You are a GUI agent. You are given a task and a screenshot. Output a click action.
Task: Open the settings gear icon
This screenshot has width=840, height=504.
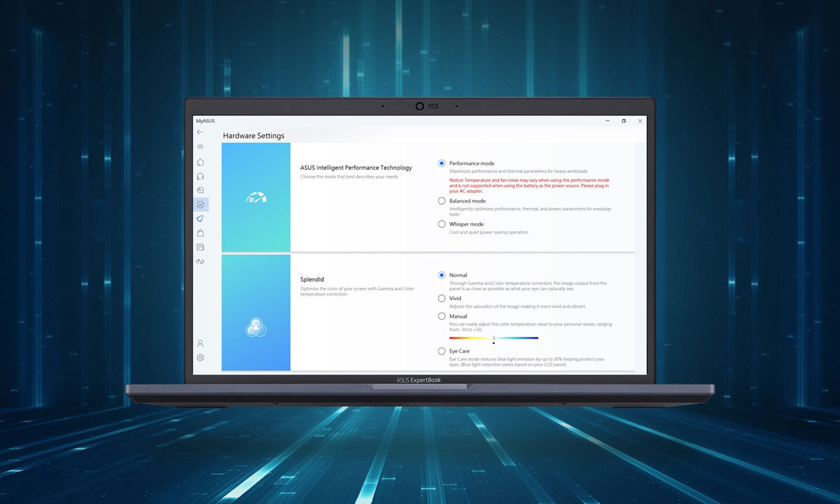point(200,358)
